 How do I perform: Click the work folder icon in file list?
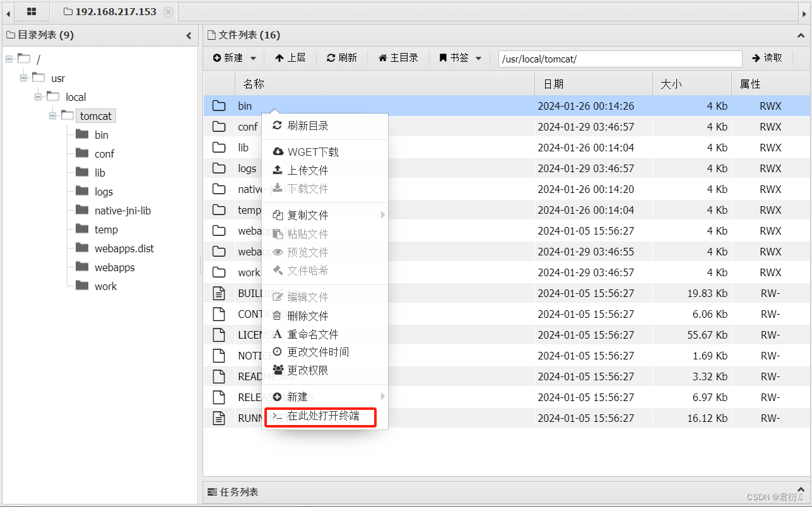219,272
